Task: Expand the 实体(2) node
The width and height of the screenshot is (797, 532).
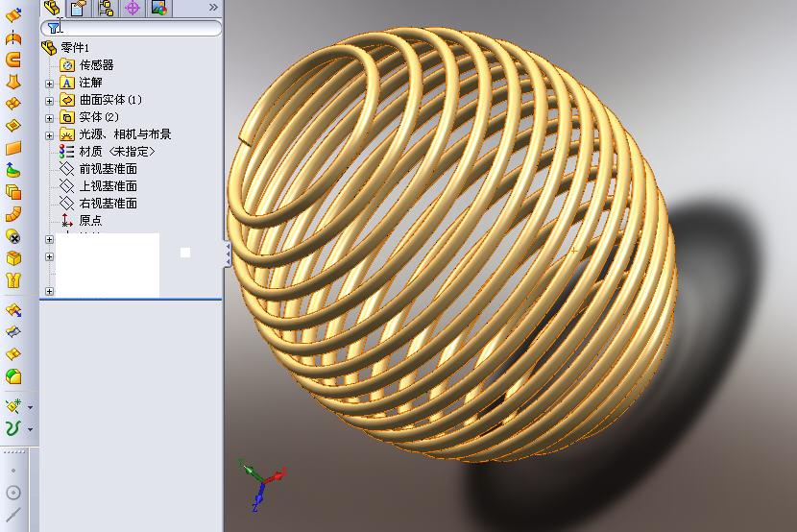Action: click(x=49, y=118)
